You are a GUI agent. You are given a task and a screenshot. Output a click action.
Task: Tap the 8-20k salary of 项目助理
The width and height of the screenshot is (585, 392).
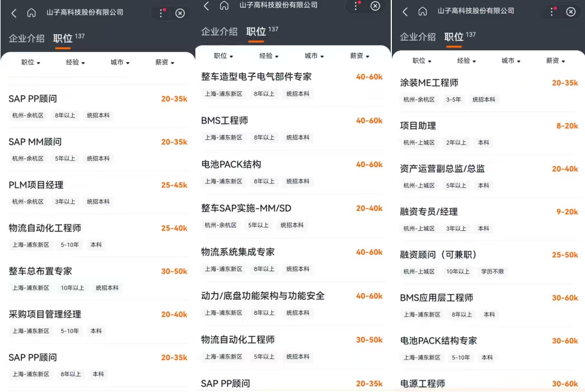[x=567, y=126]
